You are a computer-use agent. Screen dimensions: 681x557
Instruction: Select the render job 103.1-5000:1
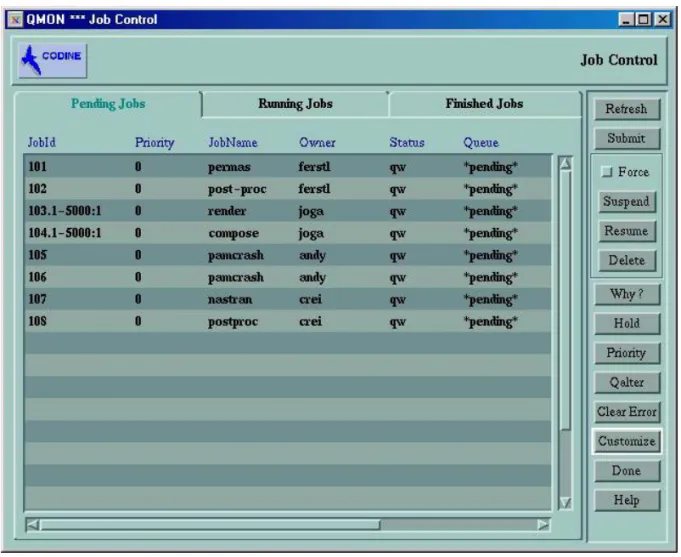click(288, 211)
